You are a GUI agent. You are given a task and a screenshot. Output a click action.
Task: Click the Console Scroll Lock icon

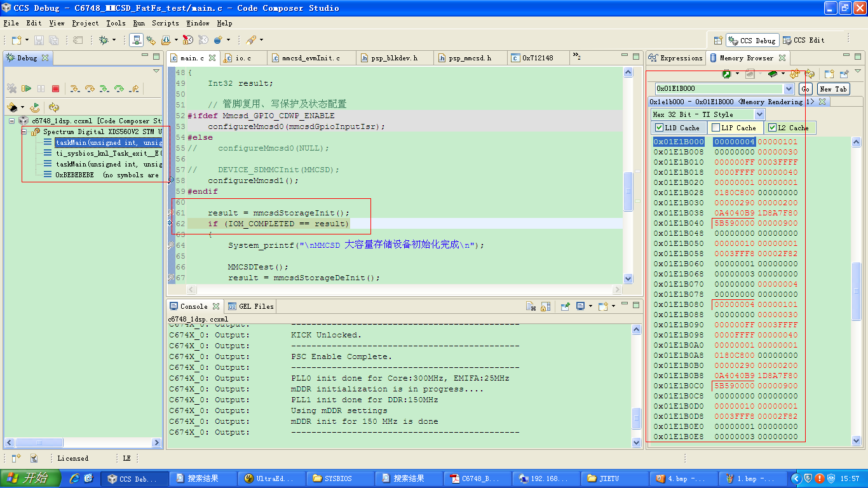point(545,306)
